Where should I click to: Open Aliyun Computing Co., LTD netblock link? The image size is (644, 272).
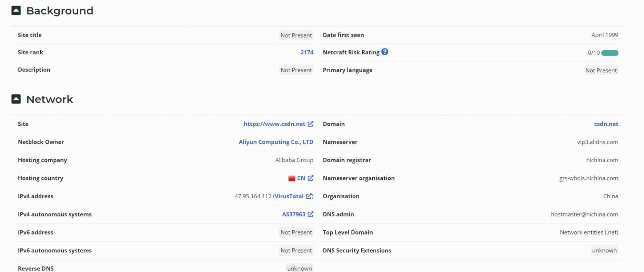276,142
